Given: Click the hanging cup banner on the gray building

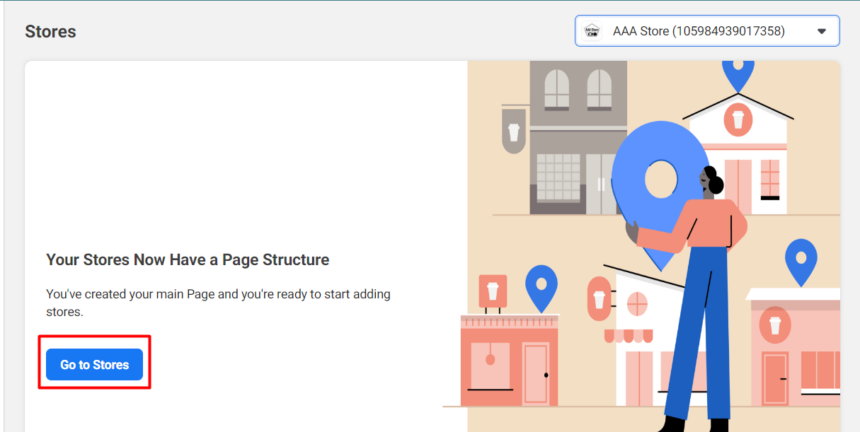Looking at the screenshot, I should pyautogui.click(x=514, y=132).
